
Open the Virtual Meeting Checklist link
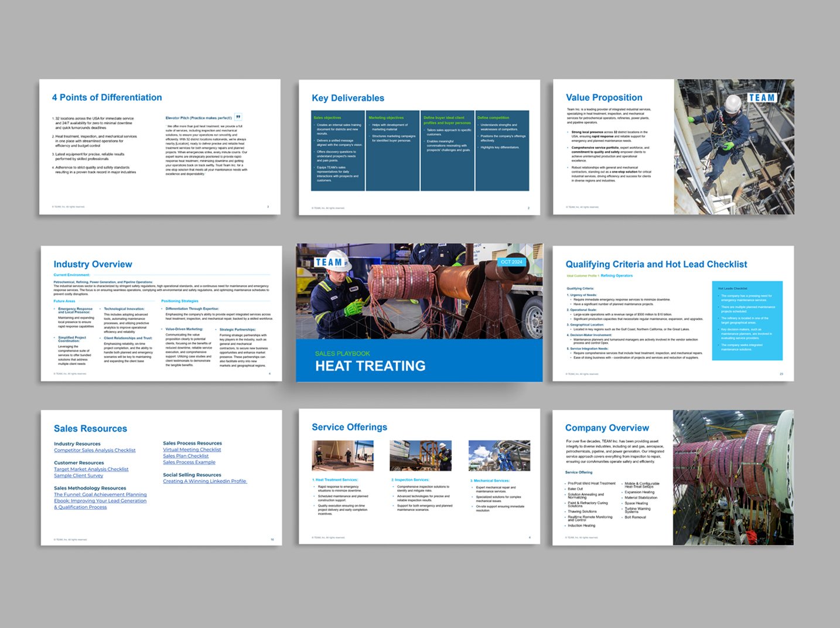pyautogui.click(x=192, y=450)
